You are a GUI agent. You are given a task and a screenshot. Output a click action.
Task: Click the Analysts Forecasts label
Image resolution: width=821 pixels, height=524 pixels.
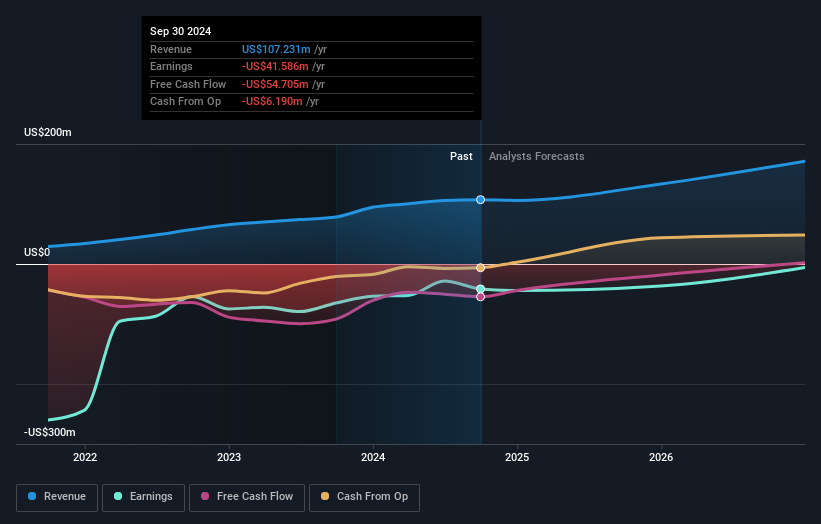[x=537, y=156]
